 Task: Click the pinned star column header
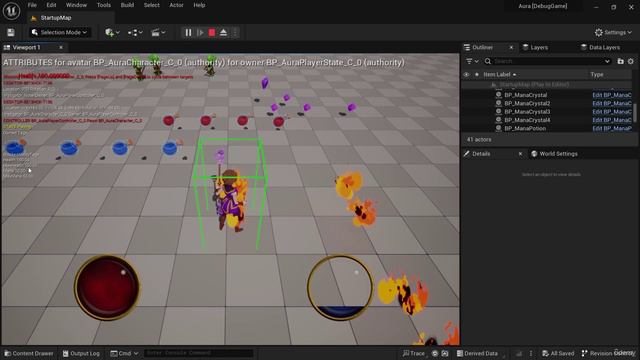click(x=476, y=75)
